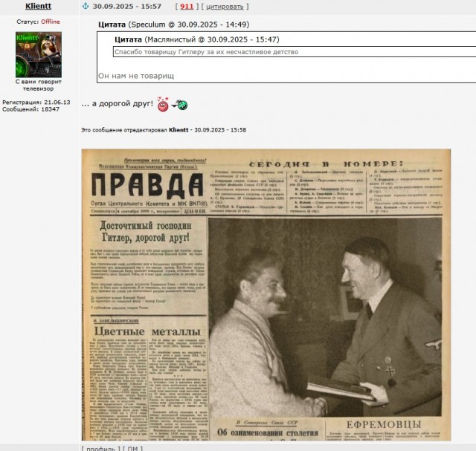Open the ПМ private message link

pyautogui.click(x=132, y=448)
